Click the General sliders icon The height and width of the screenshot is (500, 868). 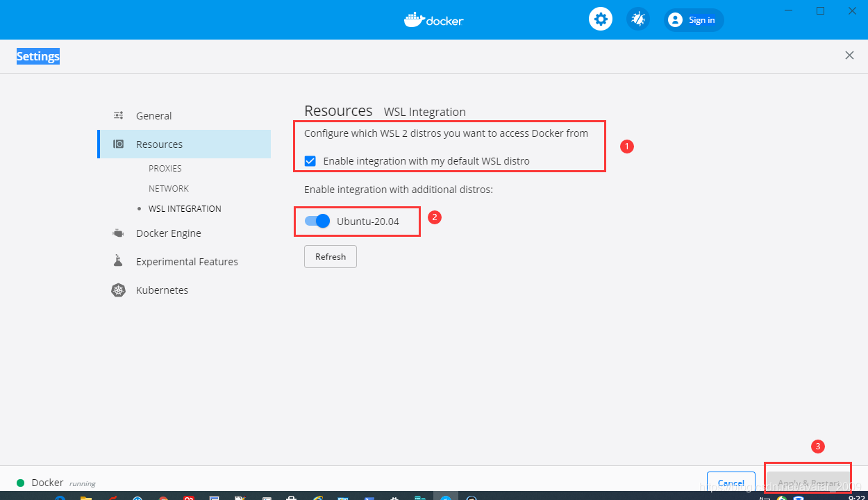pyautogui.click(x=119, y=116)
